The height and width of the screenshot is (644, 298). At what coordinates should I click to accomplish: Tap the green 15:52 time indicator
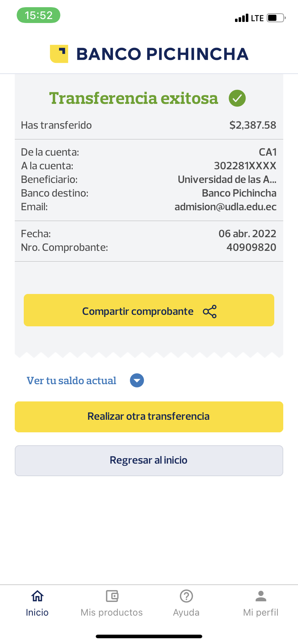coord(39,15)
